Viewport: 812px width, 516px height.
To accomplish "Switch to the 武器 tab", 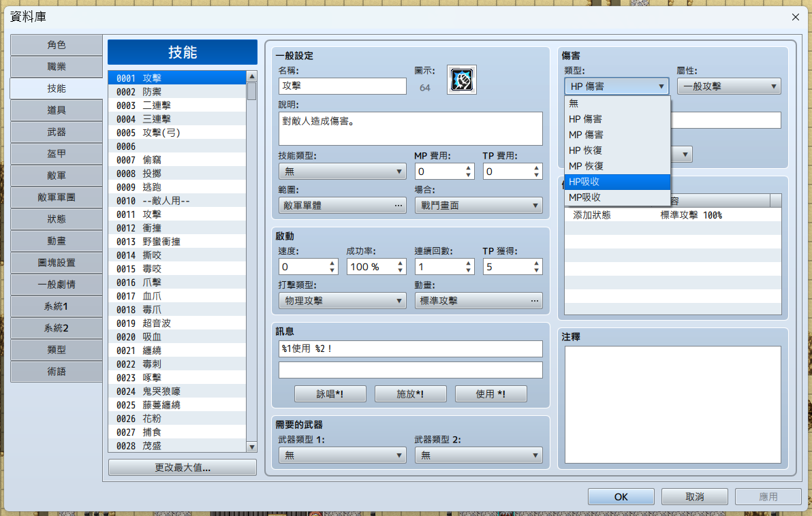I will point(57,132).
